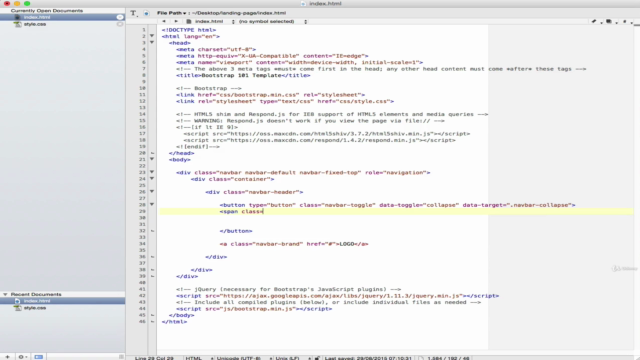This screenshot has height=360, width=640.
Task: Click the index.html icon under Recent Documents
Action: [x=17, y=301]
